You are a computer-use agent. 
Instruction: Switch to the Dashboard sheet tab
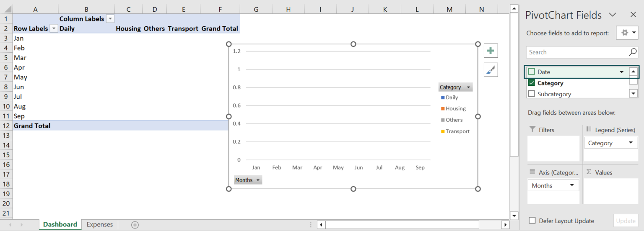click(x=60, y=225)
